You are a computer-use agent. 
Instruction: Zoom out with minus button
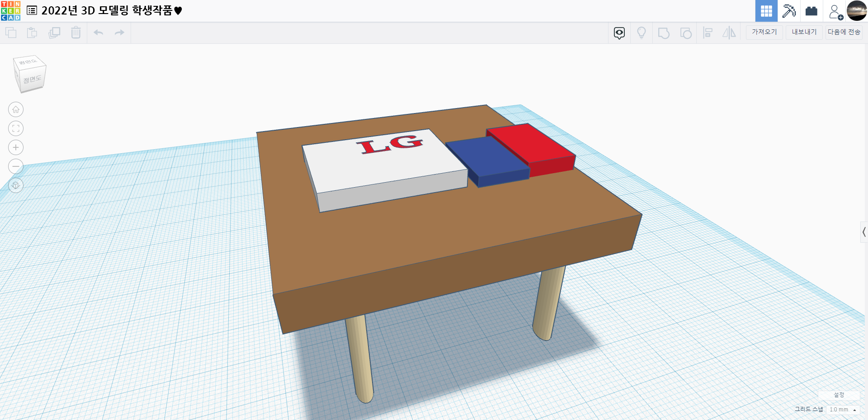click(x=16, y=166)
